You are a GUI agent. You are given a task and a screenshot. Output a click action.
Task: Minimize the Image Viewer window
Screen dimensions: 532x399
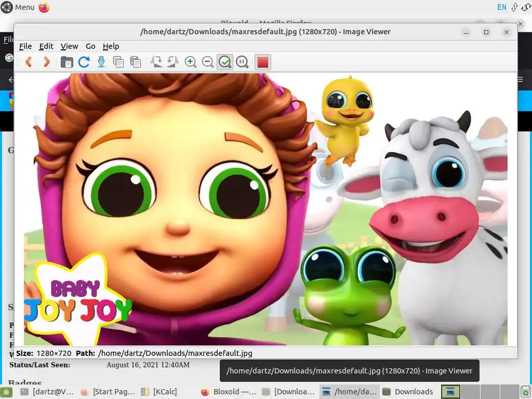466,32
